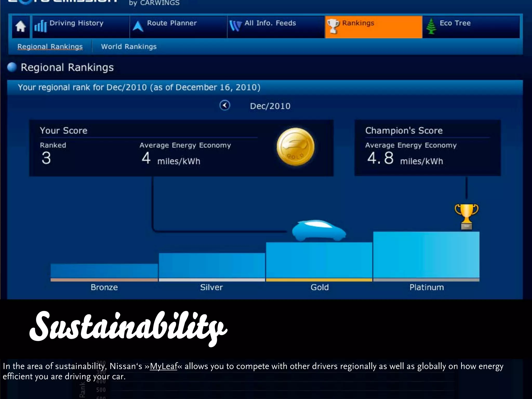Click the by CARWINGS text
This screenshot has width=532, height=399.
point(154,3)
